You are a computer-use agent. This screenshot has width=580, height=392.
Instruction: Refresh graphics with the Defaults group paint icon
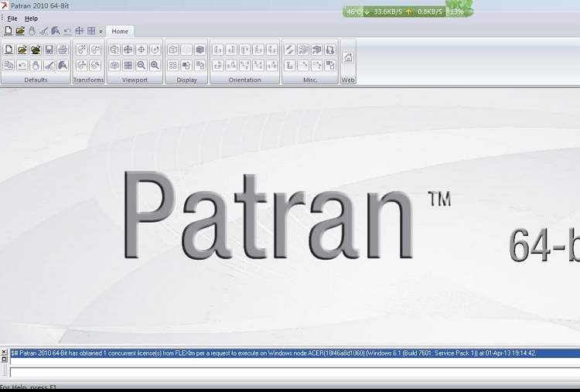63,66
